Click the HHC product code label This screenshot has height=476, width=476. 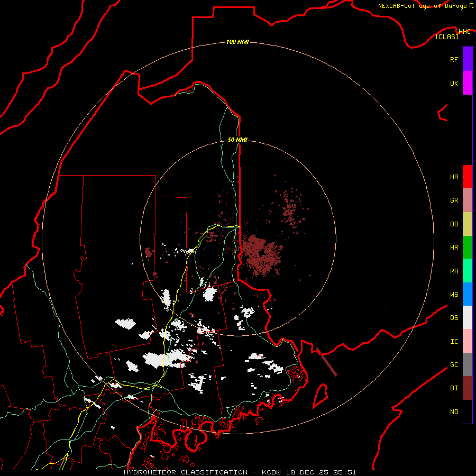point(464,32)
